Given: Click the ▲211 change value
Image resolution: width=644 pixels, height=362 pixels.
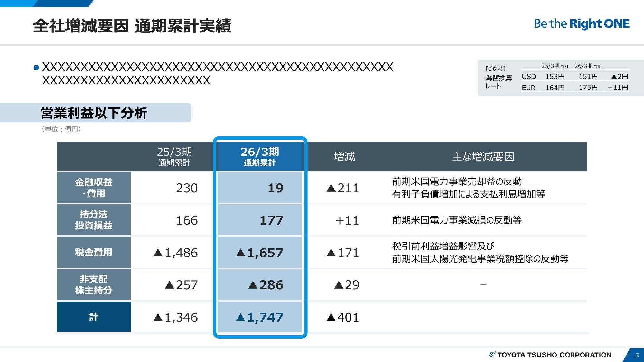Looking at the screenshot, I should coord(342,188).
